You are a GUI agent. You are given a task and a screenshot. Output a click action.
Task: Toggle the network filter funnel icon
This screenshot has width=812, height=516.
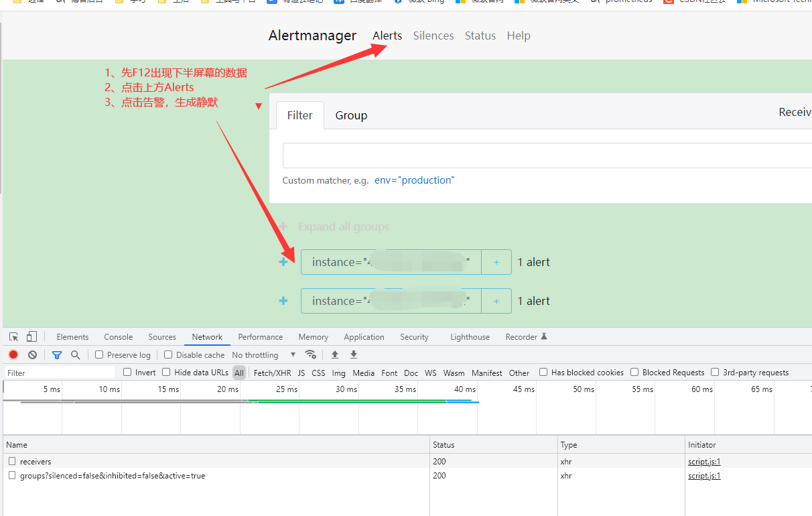(x=57, y=354)
